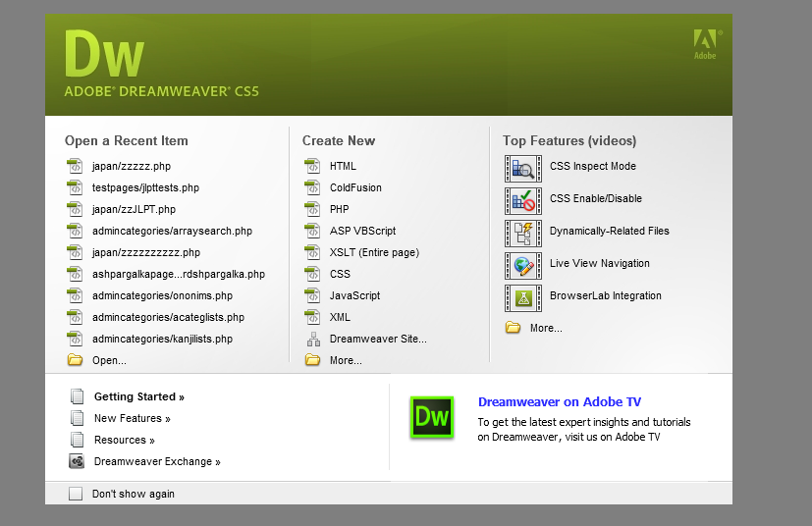812x526 pixels.
Task: Open recent file testpages/jlpttests.php
Action: pos(145,187)
